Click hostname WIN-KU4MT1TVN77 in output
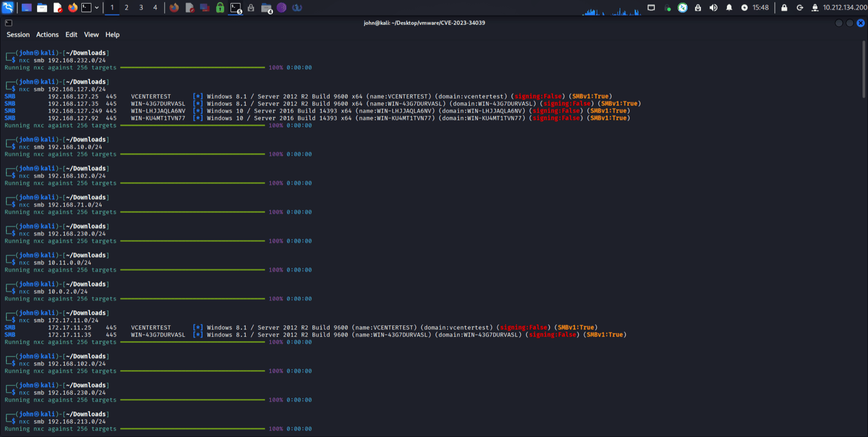Viewport: 868px width, 437px height. (158, 118)
